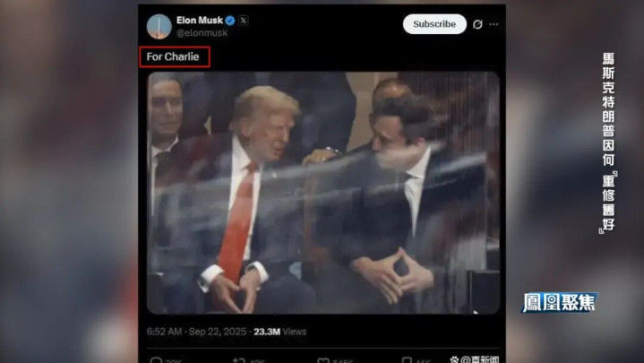Open Elon Musk's profile avatar
Viewport: 644px width, 363px height.
tap(159, 27)
